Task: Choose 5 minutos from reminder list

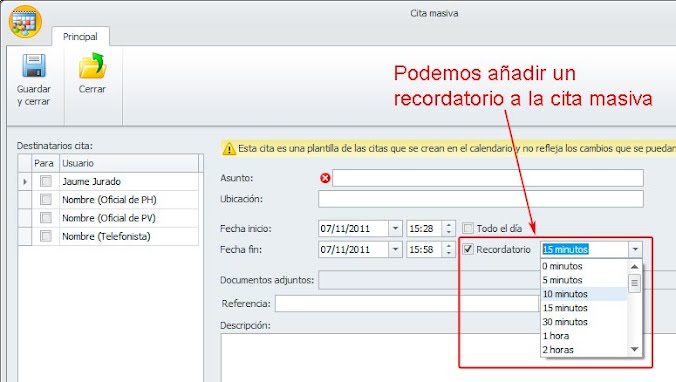Action: tap(584, 280)
